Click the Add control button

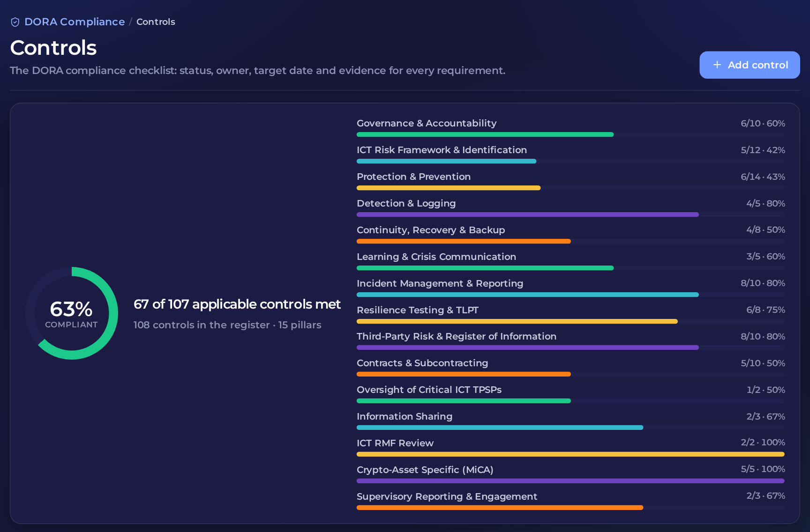[x=750, y=65]
